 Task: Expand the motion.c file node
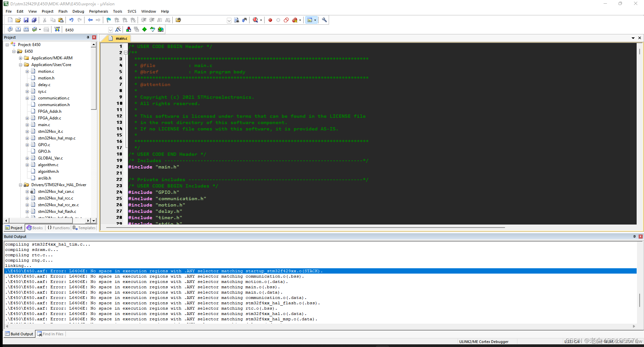click(27, 71)
